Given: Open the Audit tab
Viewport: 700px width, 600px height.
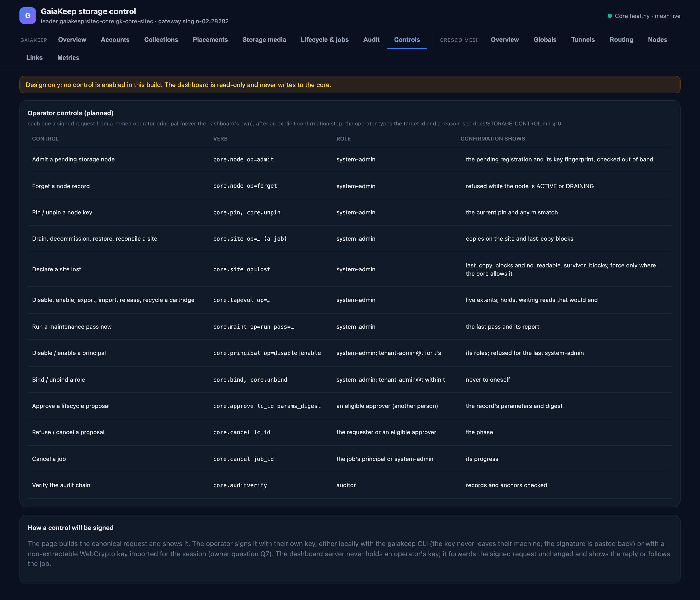Looking at the screenshot, I should point(371,40).
